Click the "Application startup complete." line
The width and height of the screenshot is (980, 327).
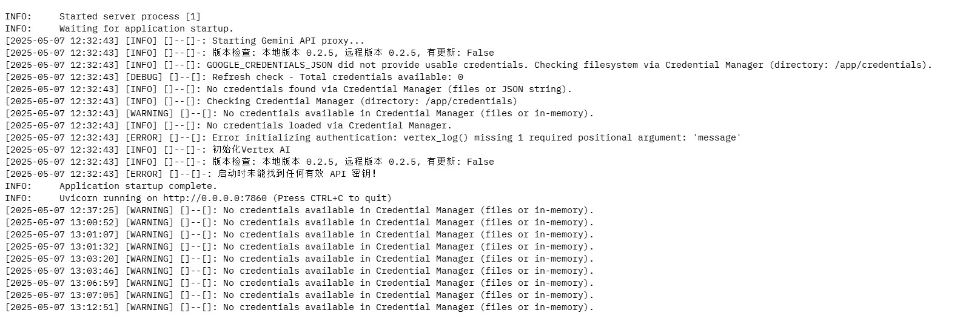(138, 186)
